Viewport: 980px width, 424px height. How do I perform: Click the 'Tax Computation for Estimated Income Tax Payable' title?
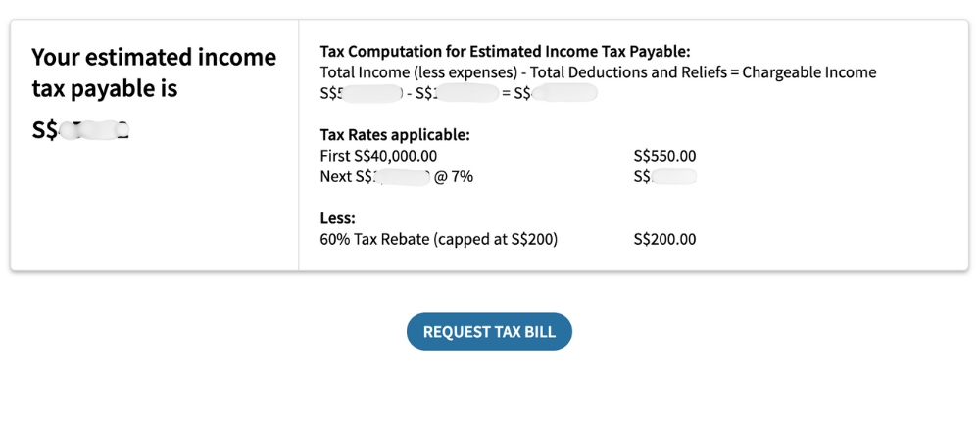click(505, 52)
